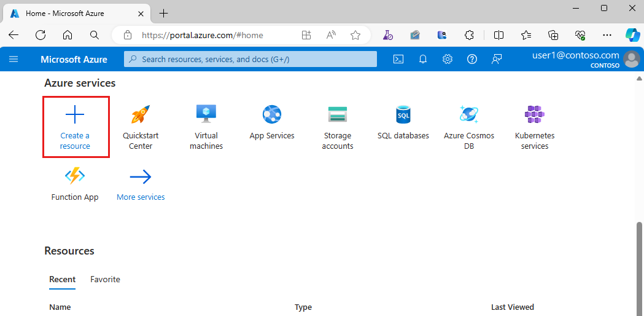Activate Read aloud icon in address bar
Image resolution: width=644 pixels, height=316 pixels.
point(331,35)
